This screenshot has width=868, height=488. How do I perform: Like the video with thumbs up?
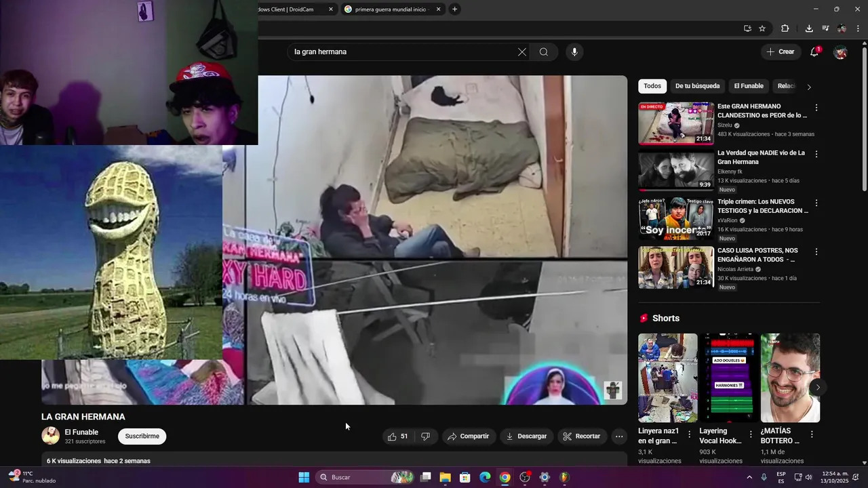[397, 436]
